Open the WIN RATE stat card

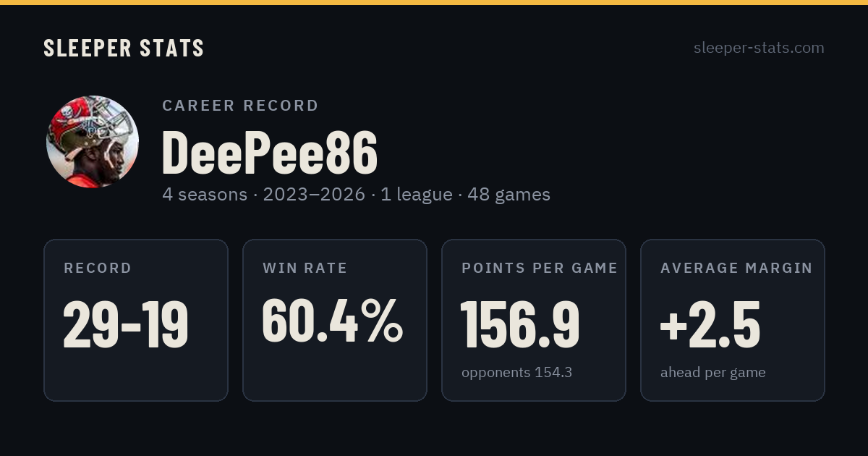coord(335,320)
